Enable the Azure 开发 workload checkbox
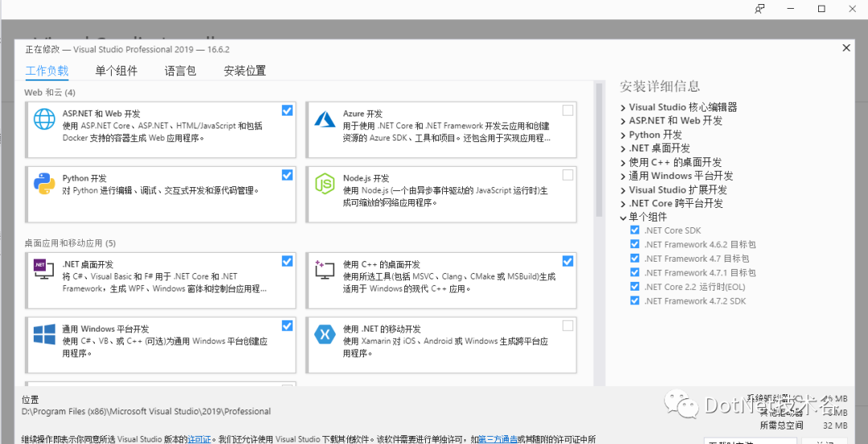The width and height of the screenshot is (868, 444). 567,111
